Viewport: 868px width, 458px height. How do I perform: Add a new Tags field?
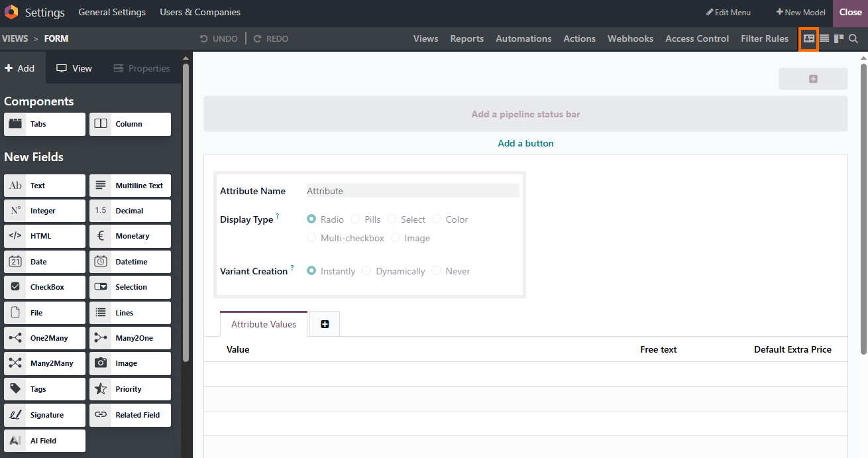coord(44,389)
